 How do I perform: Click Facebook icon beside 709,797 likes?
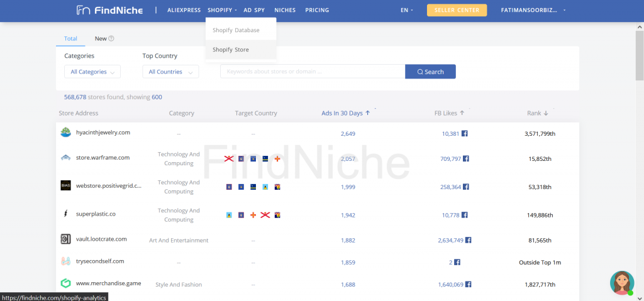click(466, 158)
